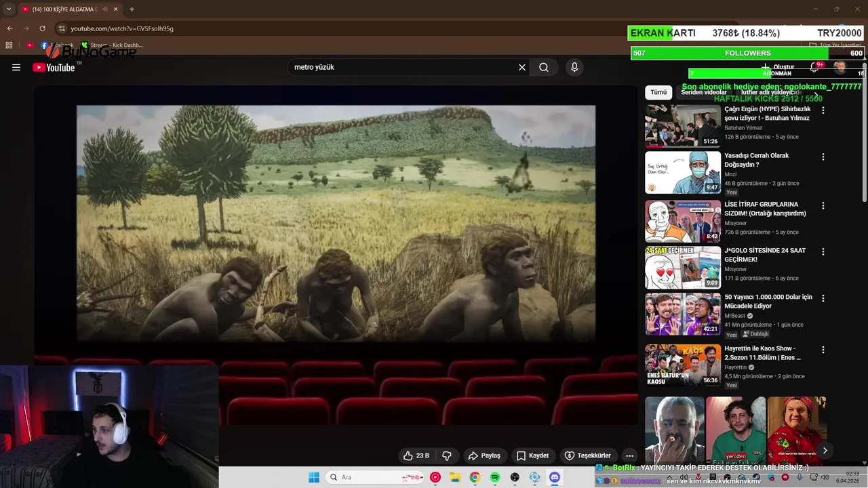Open the Windows Start button
This screenshot has height=488, width=868.
tap(314, 477)
